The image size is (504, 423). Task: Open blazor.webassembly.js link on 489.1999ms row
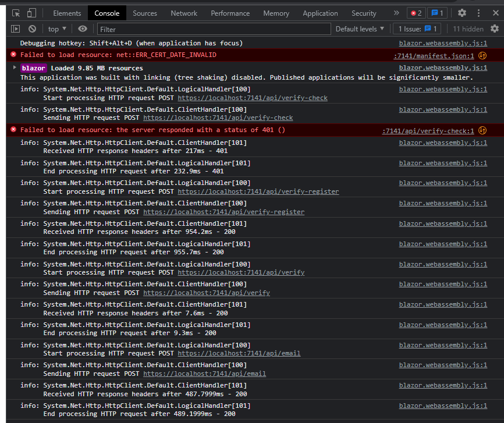point(443,406)
